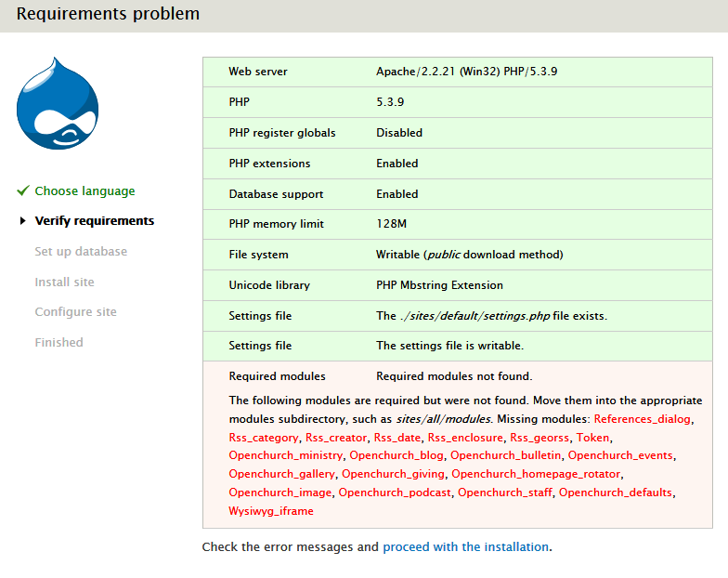
Task: Follow the proceed with the installation link
Action: point(465,546)
